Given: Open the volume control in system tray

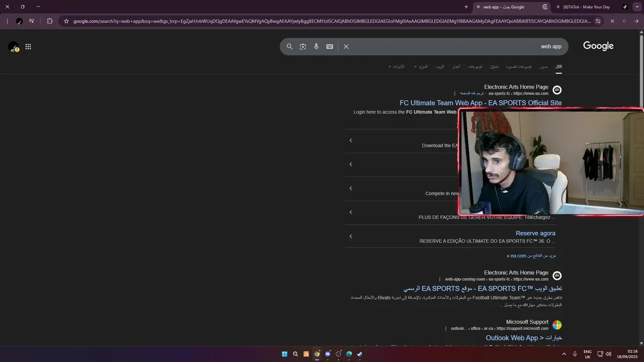Looking at the screenshot, I should pos(608,354).
